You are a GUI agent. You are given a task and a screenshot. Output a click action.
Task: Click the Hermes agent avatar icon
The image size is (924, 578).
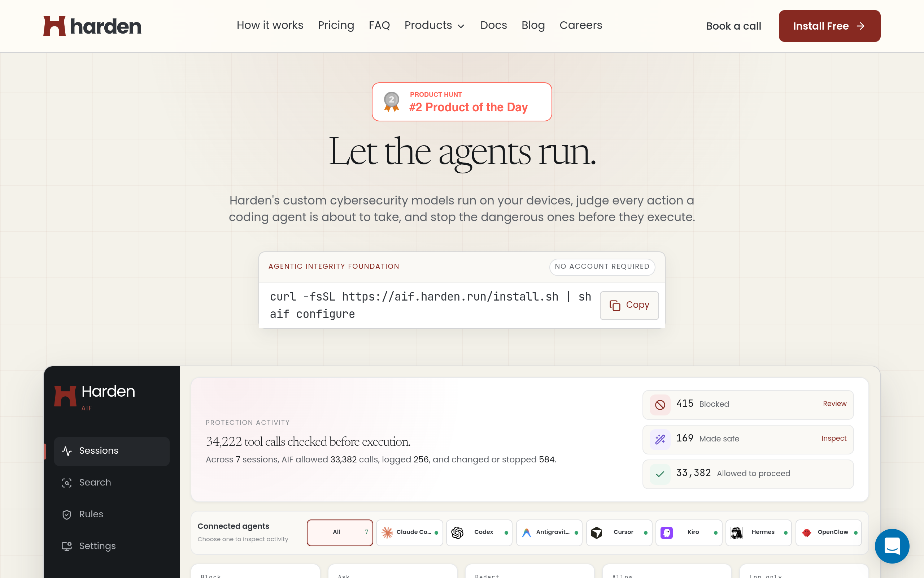click(x=737, y=532)
